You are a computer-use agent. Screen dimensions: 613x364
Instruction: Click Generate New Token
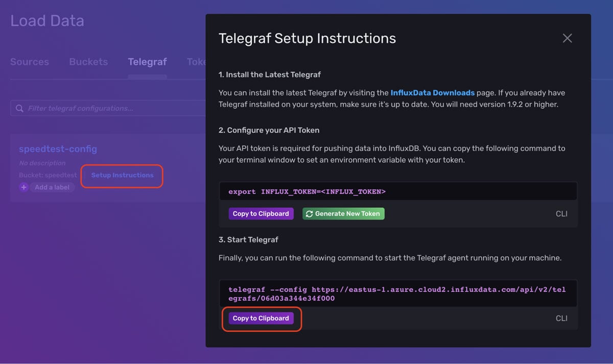pyautogui.click(x=343, y=213)
